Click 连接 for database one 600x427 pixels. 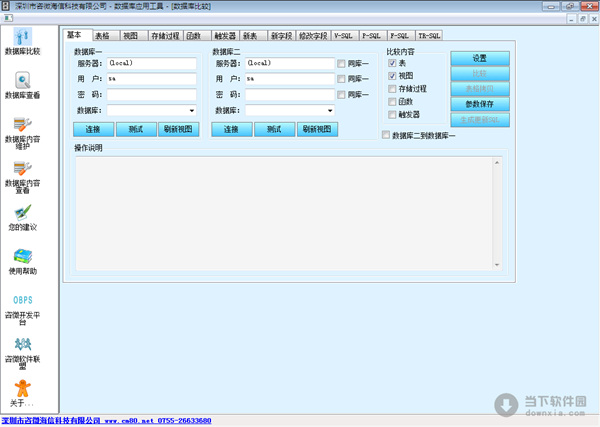pos(93,129)
